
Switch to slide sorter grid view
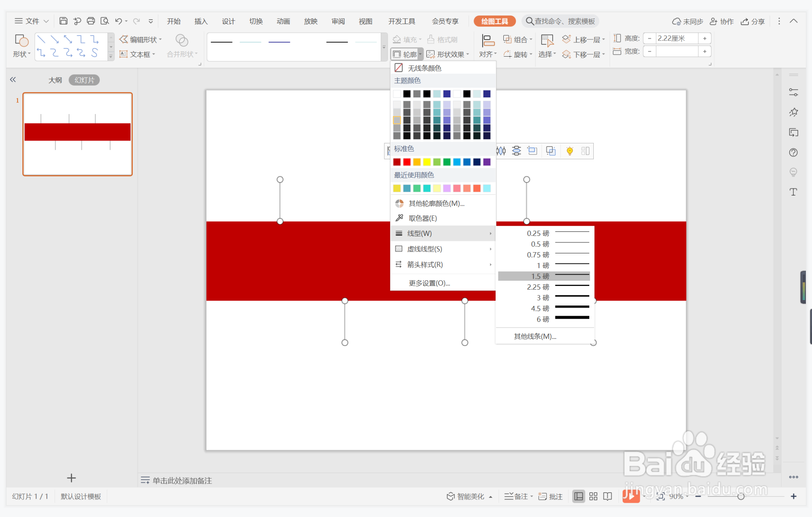pyautogui.click(x=593, y=496)
